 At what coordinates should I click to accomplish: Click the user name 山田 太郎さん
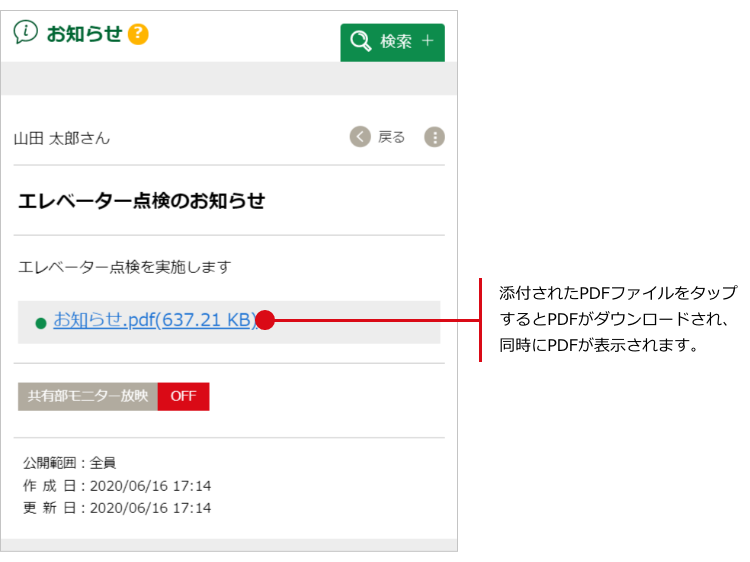point(62,138)
